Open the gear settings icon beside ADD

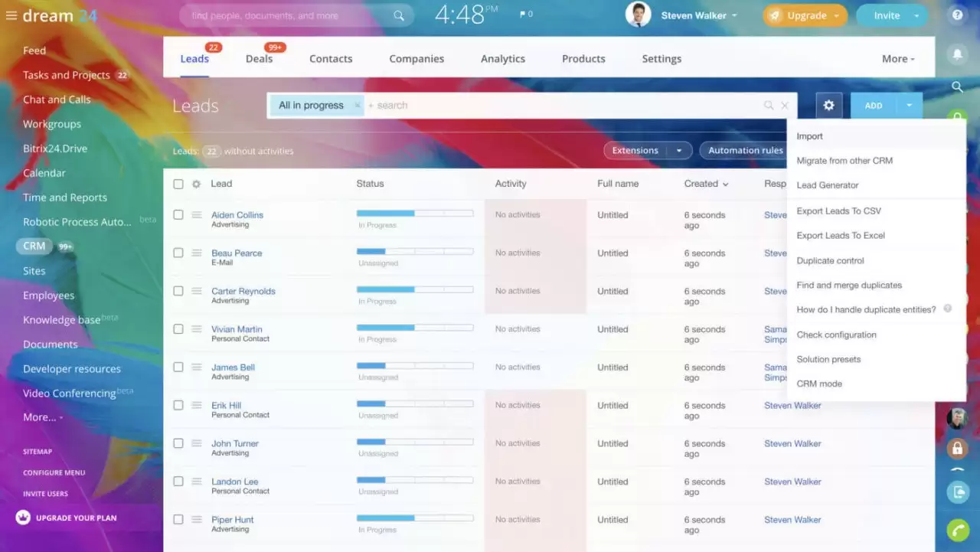point(828,105)
